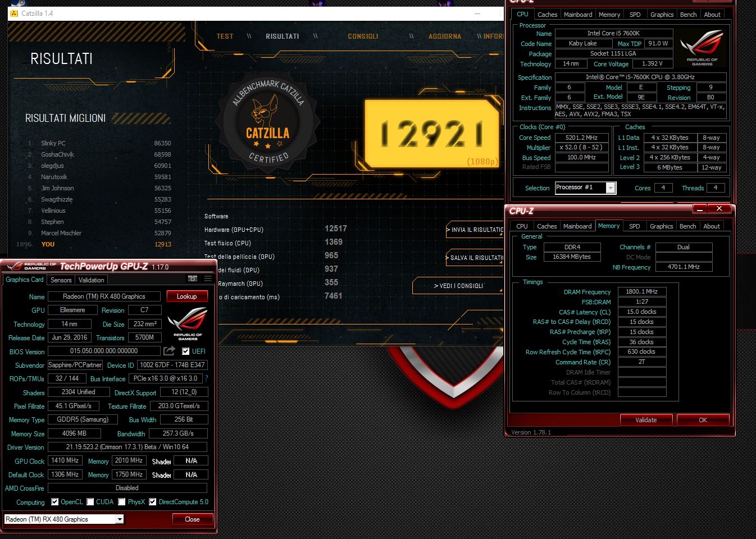Image resolution: width=756 pixels, height=539 pixels.
Task: Click the Catzilla app icon in title bar
Action: tap(14, 13)
